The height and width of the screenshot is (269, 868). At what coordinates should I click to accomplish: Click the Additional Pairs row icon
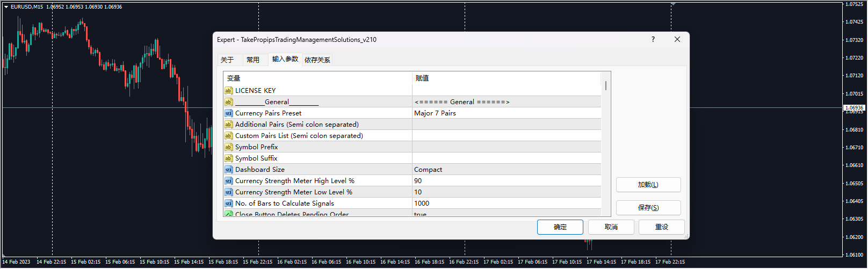click(x=228, y=125)
